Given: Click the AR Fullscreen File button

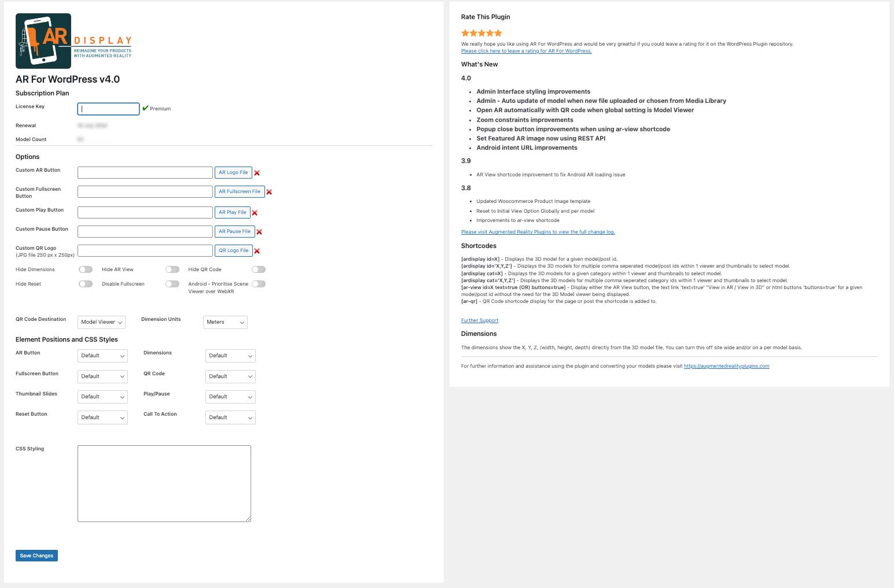Looking at the screenshot, I should coord(240,191).
